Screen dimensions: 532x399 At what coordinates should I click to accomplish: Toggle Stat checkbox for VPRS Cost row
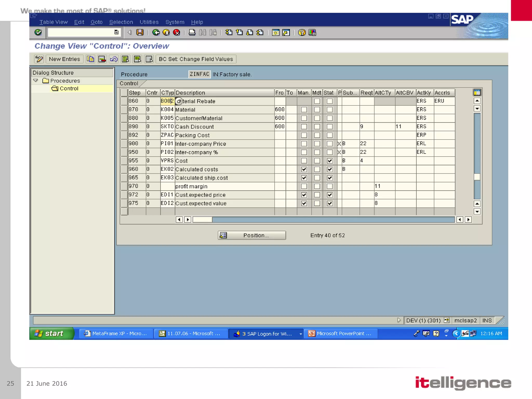pos(330,161)
